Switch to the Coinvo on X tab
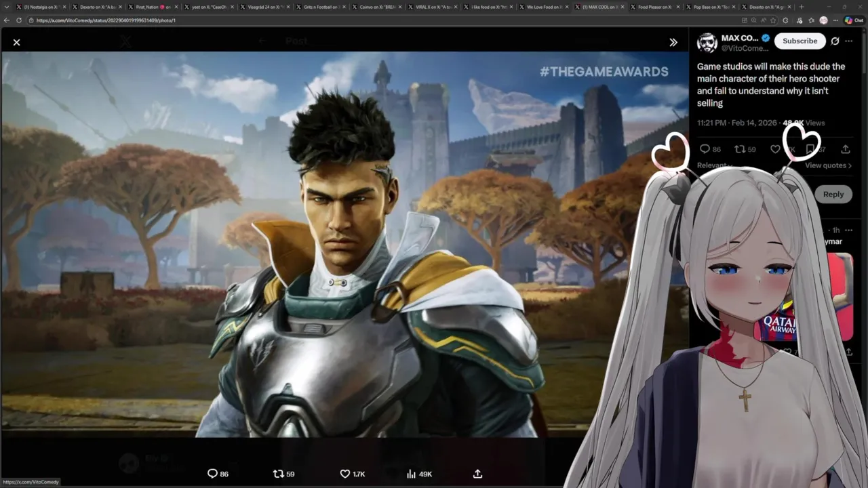 [x=376, y=7]
